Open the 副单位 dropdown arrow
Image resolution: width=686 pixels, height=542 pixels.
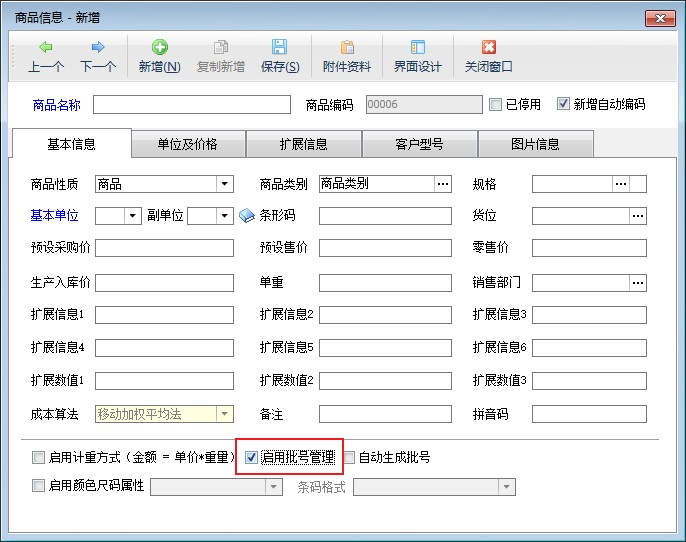tap(225, 215)
